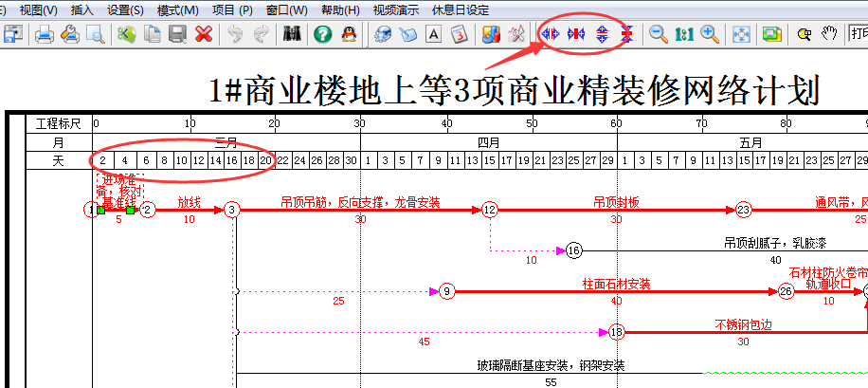Click the 三月 month header in timeline
Screen dimensions: 868x388
226,142
